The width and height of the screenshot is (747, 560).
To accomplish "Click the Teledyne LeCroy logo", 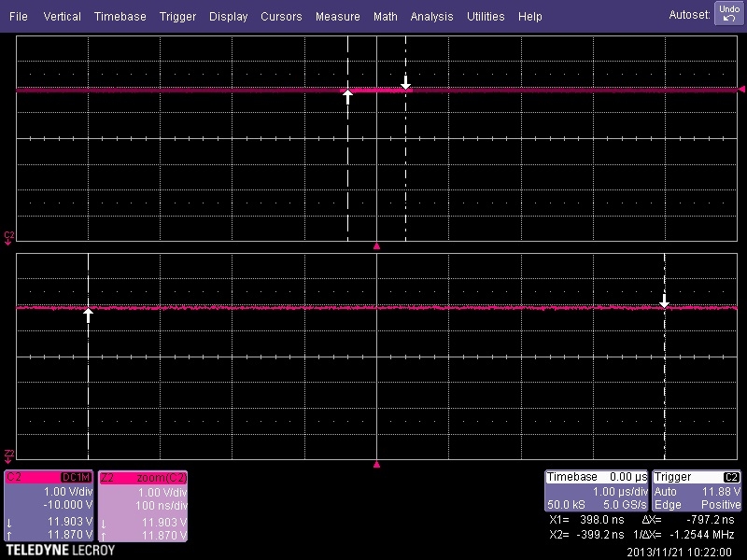I will coord(61,551).
